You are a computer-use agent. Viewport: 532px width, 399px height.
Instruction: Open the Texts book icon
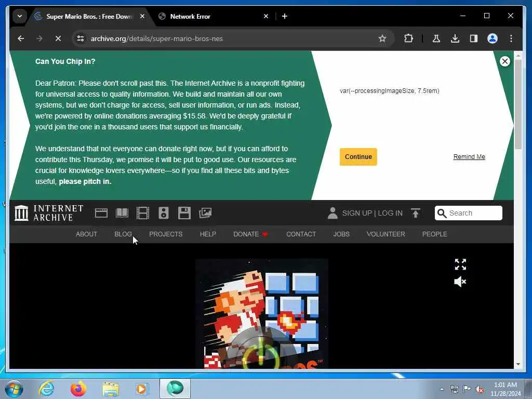(x=122, y=213)
